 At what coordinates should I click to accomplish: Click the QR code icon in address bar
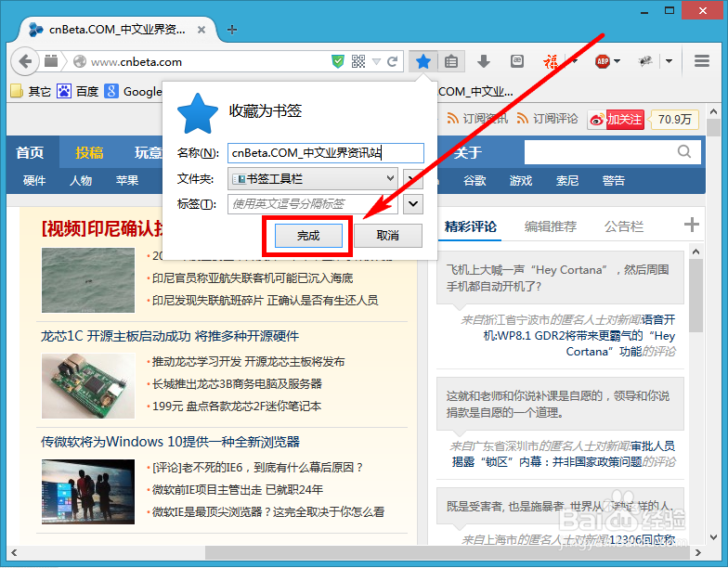pyautogui.click(x=358, y=61)
